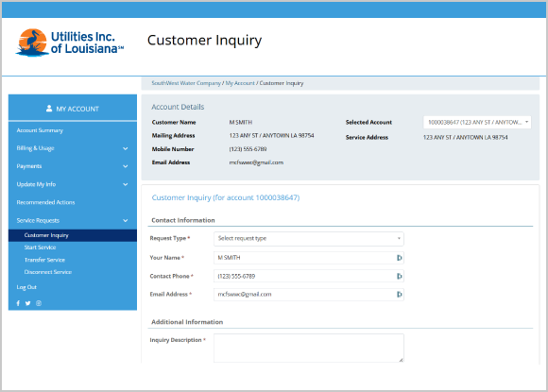Click the My Account breadcrumb link

click(240, 83)
